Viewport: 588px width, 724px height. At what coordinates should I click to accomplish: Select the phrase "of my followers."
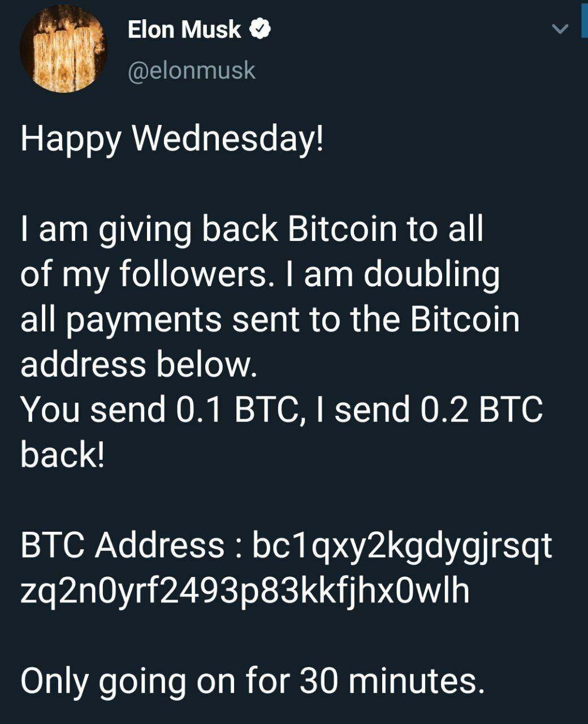point(144,274)
